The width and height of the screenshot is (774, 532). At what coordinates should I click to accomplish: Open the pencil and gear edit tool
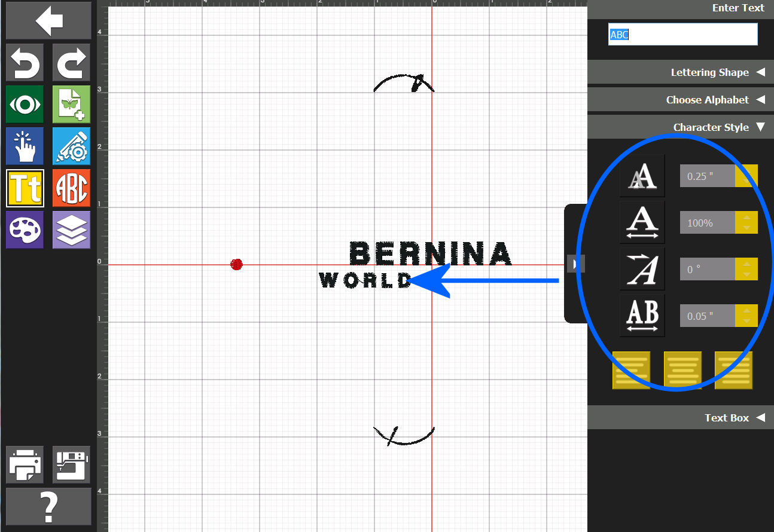[x=72, y=146]
